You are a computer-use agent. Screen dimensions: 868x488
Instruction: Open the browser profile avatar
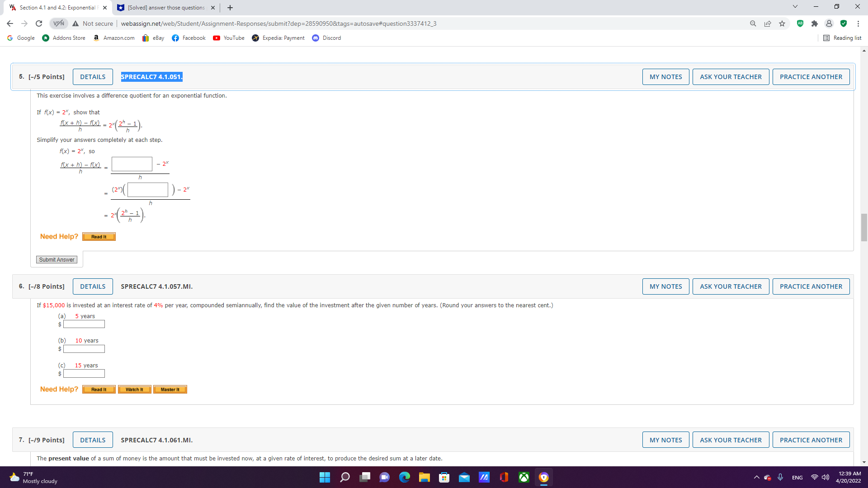(x=829, y=23)
